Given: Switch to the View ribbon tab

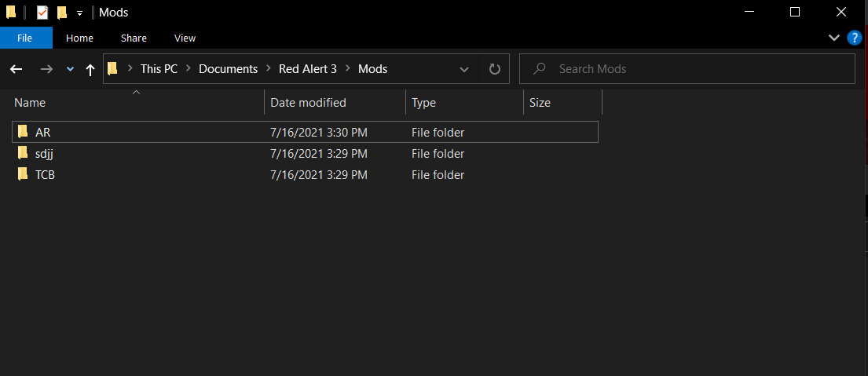Looking at the screenshot, I should (185, 38).
